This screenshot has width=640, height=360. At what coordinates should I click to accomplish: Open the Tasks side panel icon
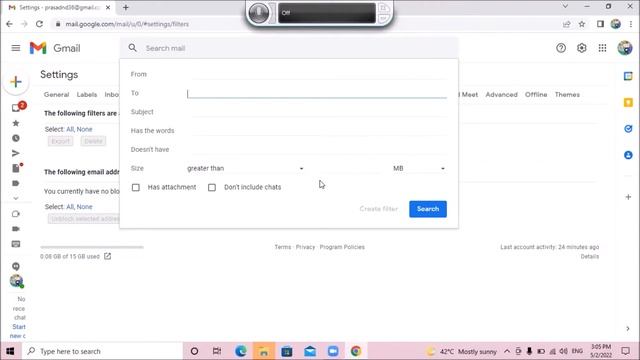pos(628,129)
